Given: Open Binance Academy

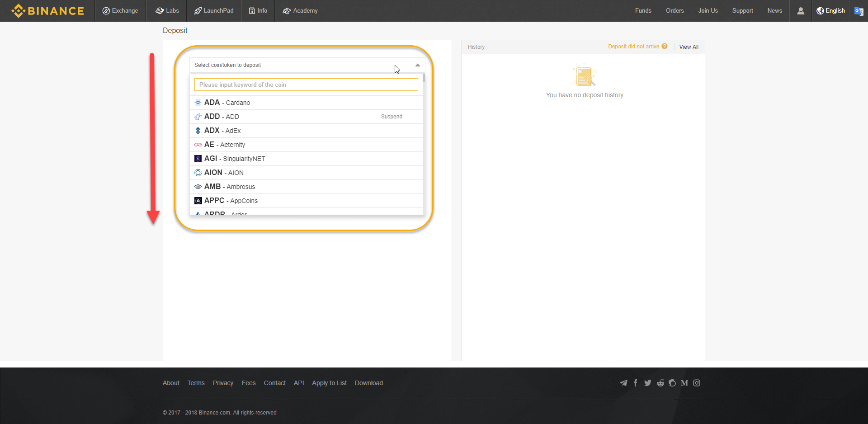Looking at the screenshot, I should point(300,11).
